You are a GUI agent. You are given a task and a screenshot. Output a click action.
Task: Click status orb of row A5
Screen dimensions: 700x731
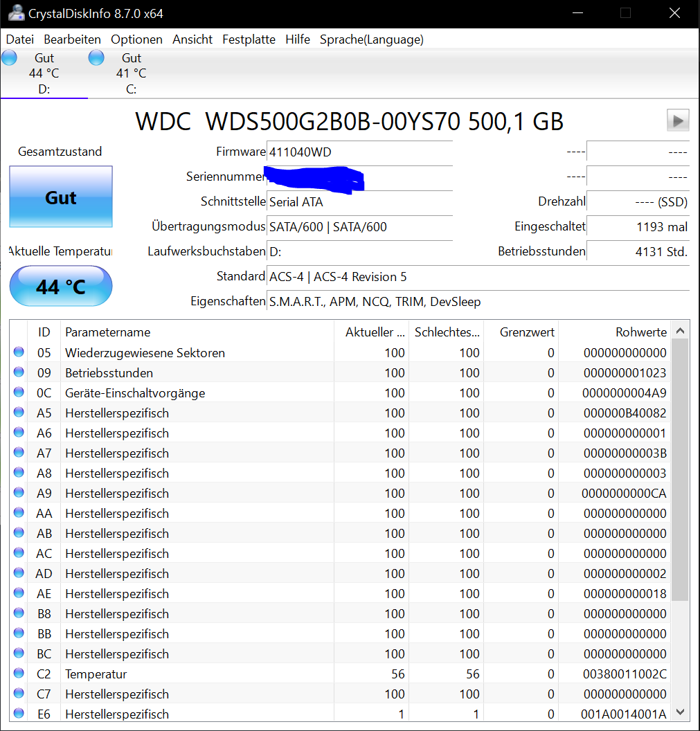[x=19, y=412]
